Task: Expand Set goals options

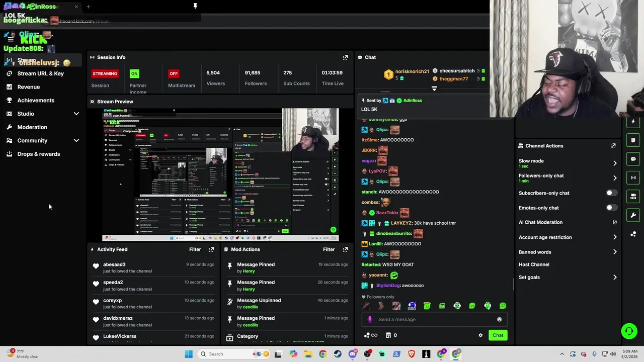Action: click(615, 277)
